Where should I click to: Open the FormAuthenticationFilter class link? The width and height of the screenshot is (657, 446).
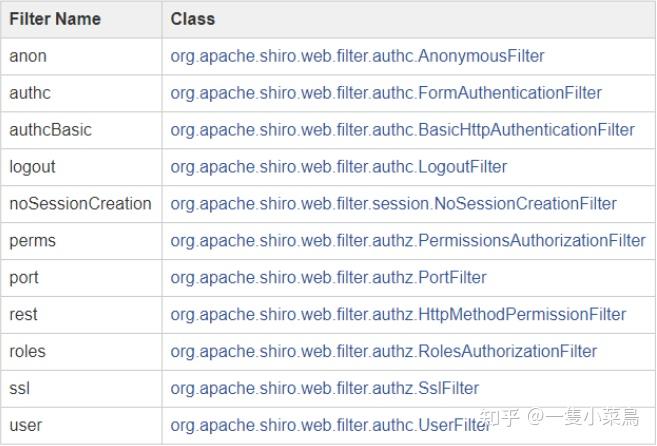[x=386, y=93]
